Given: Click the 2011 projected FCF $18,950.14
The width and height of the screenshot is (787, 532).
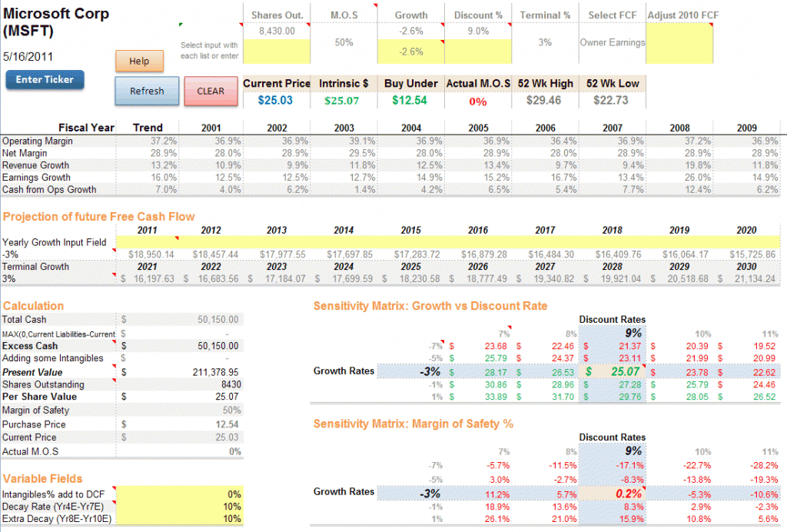Looking at the screenshot, I should coord(151,254).
